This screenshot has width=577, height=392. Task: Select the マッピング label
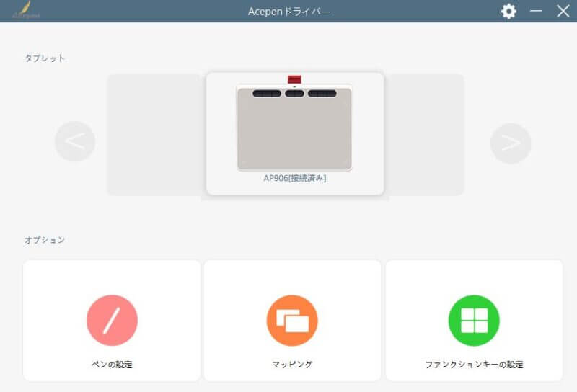pyautogui.click(x=292, y=365)
